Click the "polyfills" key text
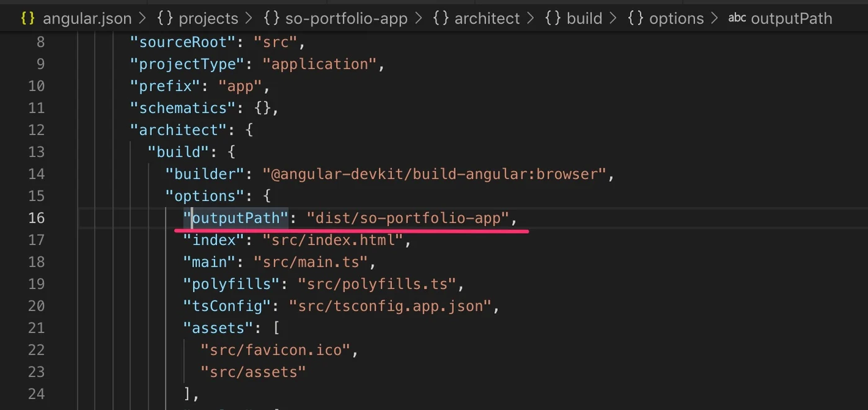The width and height of the screenshot is (868, 410). click(x=232, y=283)
